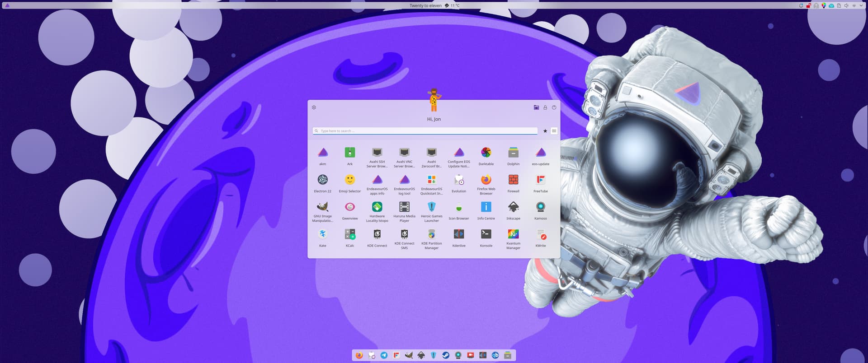The height and width of the screenshot is (363, 868).
Task: Open Electron 22
Action: 322,183
